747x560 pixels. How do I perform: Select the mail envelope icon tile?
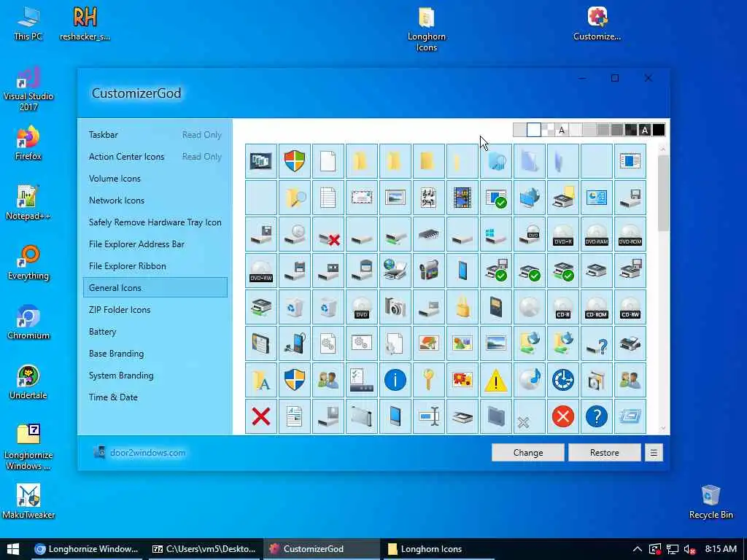(x=362, y=198)
